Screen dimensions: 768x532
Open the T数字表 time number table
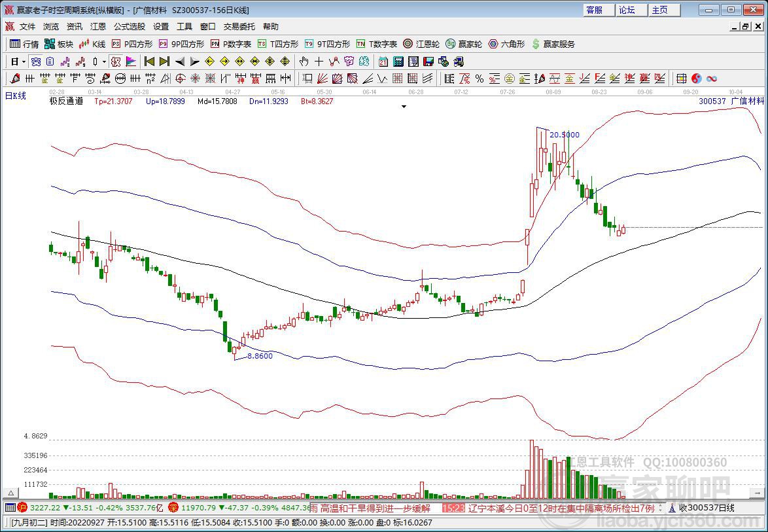(x=377, y=44)
